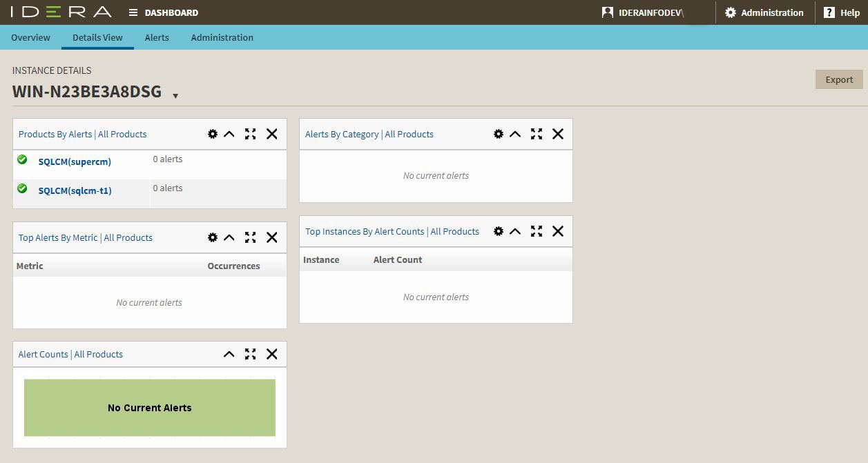The image size is (868, 463).
Task: Expand the instance selector dropdown arrow
Action: (x=175, y=96)
